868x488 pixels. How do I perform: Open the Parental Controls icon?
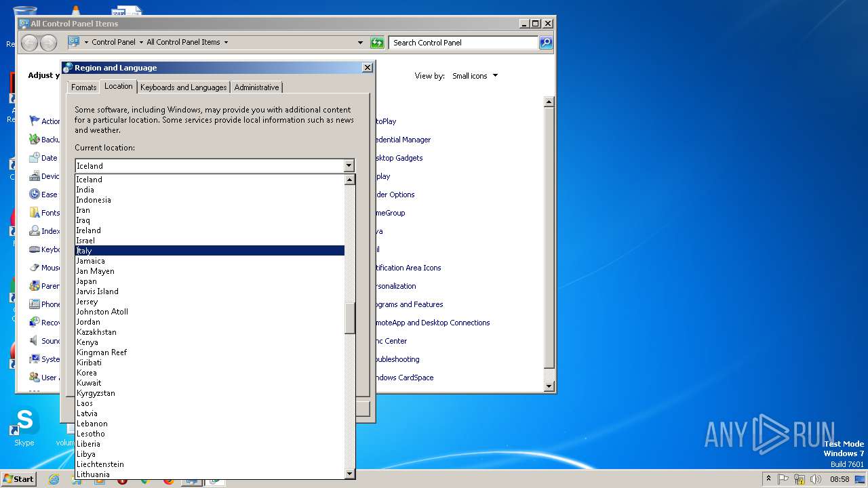(x=35, y=285)
